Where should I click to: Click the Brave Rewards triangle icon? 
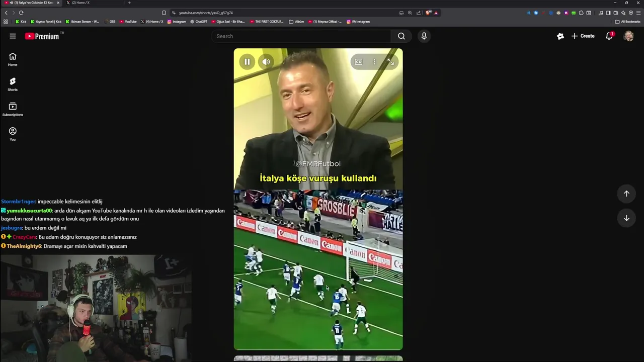pos(436,13)
